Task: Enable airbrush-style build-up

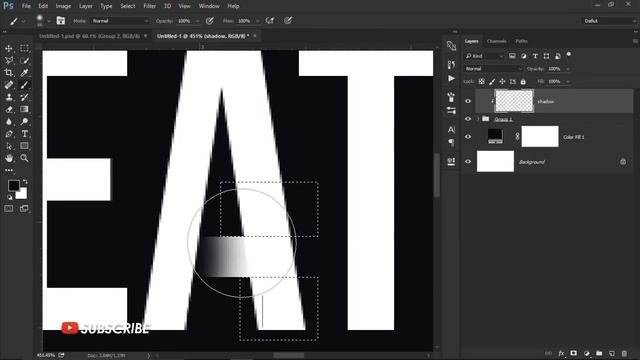Action: coord(270,21)
